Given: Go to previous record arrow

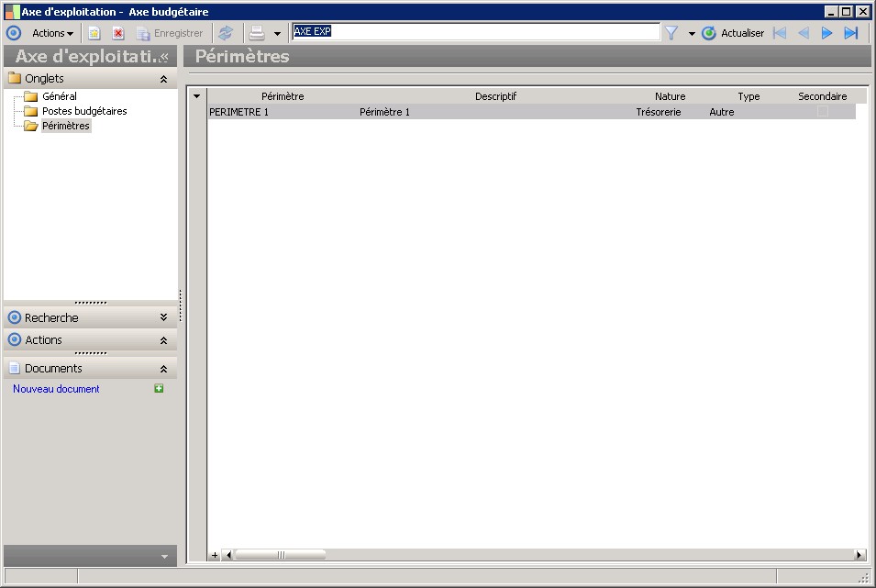Looking at the screenshot, I should pyautogui.click(x=804, y=33).
